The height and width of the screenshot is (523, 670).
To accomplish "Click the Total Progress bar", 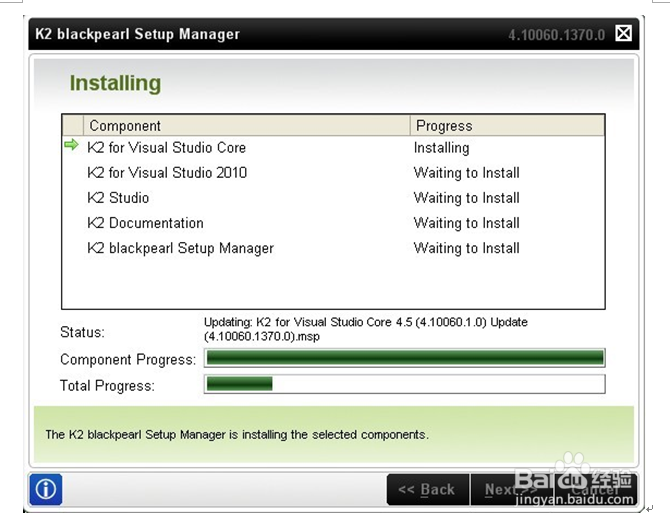I will click(x=405, y=384).
